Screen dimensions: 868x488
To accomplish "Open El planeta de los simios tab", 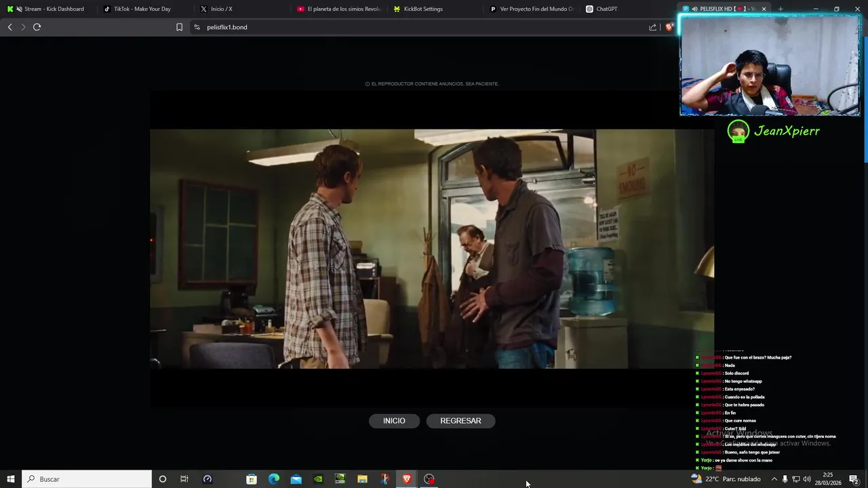I will 340,9.
